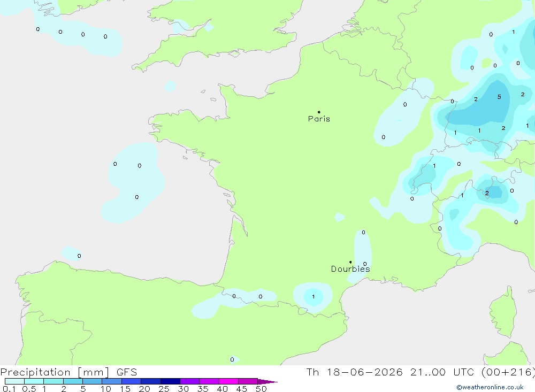Select the black dot marker above Dourbies

tap(350, 262)
